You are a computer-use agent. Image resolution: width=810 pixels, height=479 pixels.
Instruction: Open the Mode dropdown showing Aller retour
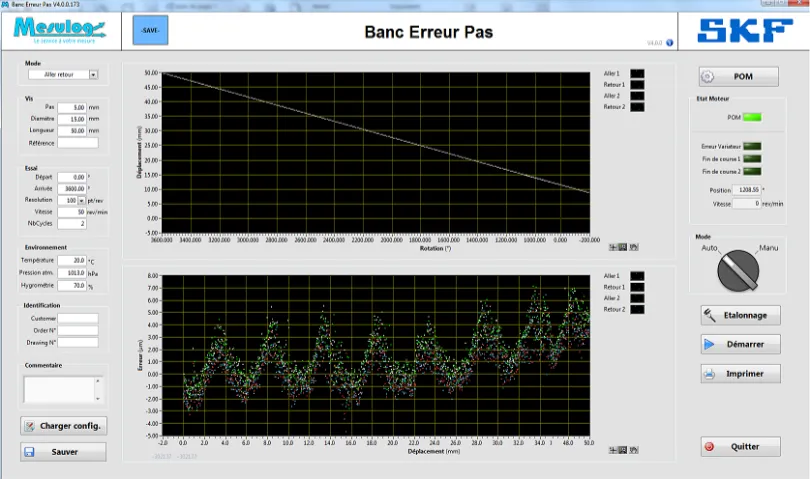click(63, 74)
